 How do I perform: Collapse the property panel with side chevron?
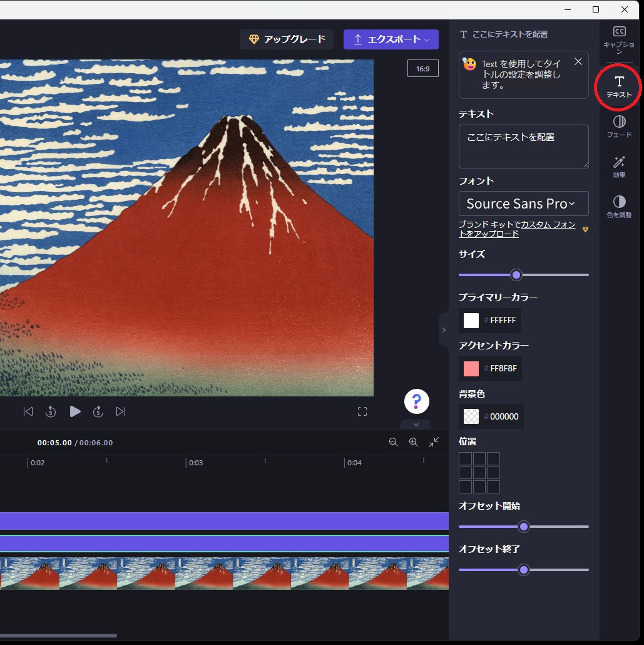(x=444, y=330)
